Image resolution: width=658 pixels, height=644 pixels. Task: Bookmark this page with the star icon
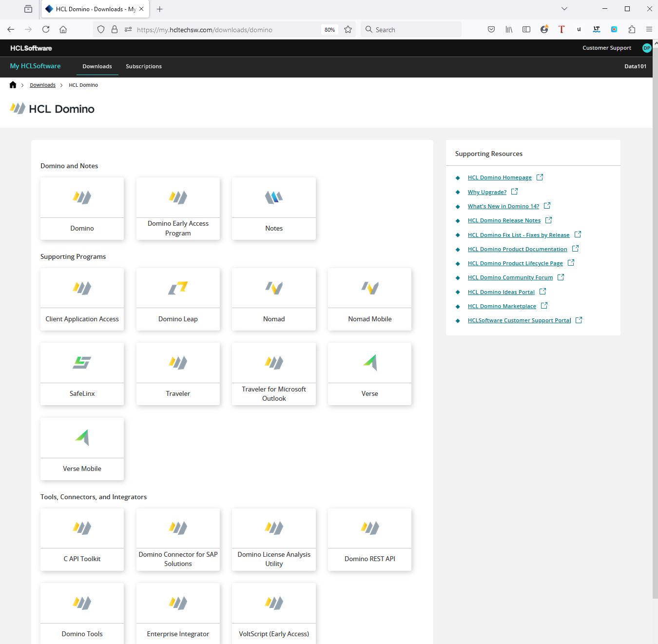point(348,29)
